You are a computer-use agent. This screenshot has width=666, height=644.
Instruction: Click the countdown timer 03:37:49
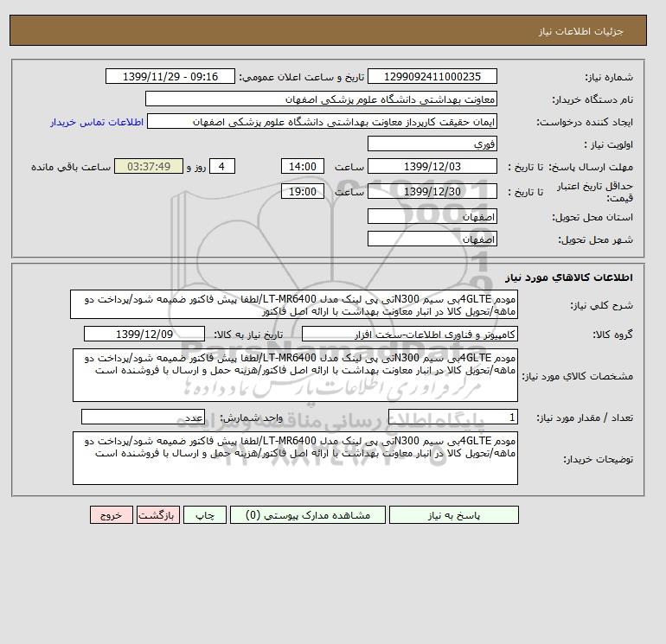click(149, 167)
